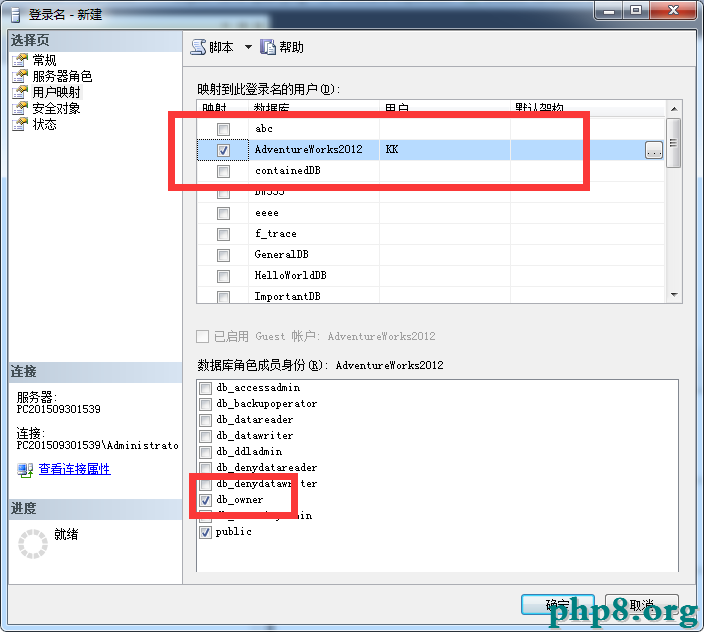Open the 服务器角色 page
The image size is (704, 632).
tap(62, 76)
